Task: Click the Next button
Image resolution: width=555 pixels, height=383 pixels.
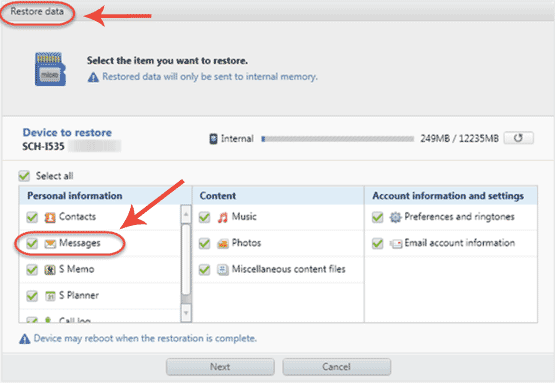Action: 220,367
